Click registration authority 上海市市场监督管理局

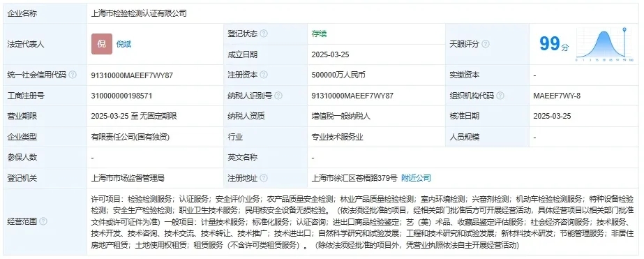point(128,179)
